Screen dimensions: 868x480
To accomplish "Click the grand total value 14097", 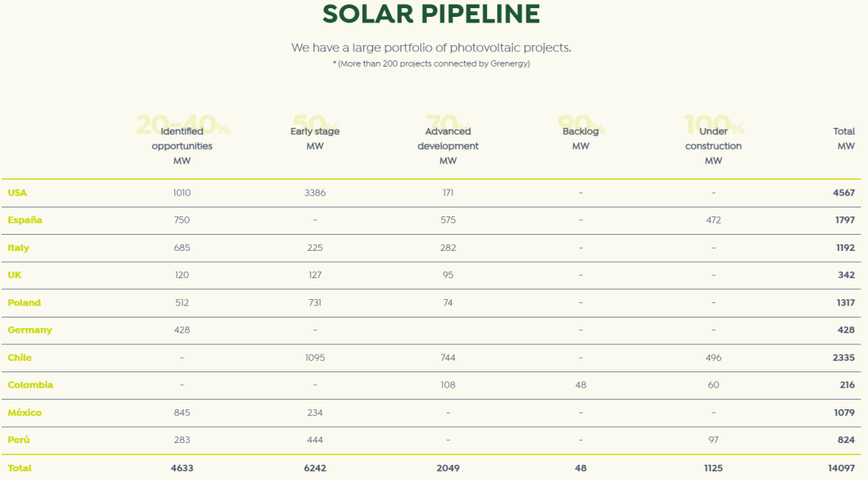I will 841,468.
